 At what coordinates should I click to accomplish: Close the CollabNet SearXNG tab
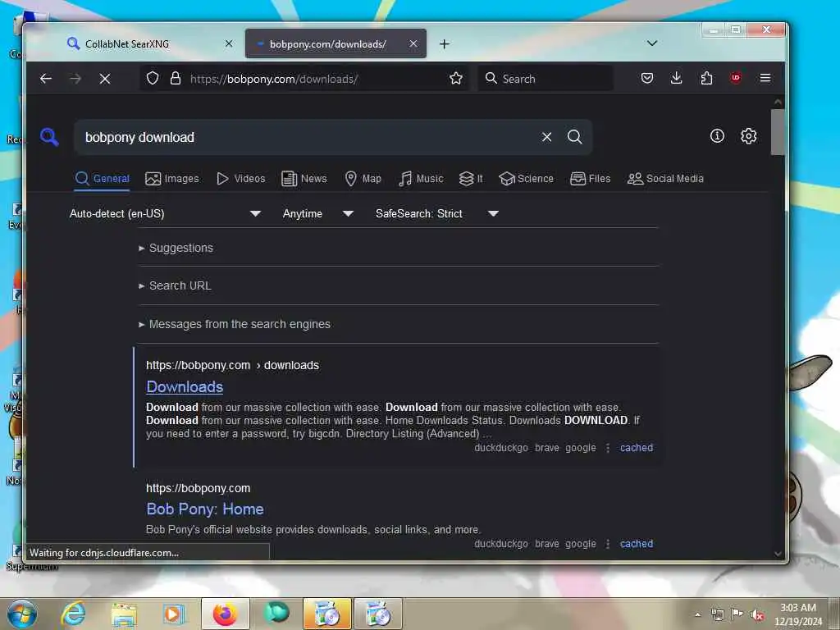[x=229, y=43]
